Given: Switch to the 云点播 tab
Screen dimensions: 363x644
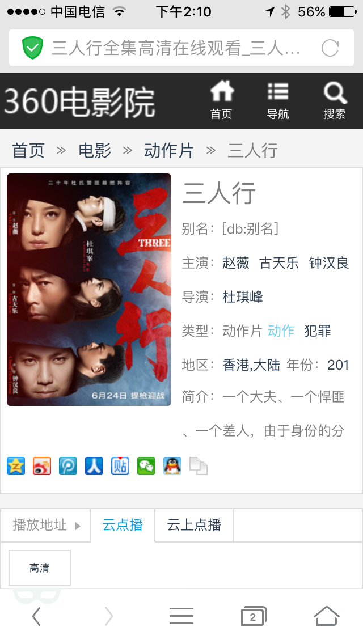Looking at the screenshot, I should [x=123, y=525].
